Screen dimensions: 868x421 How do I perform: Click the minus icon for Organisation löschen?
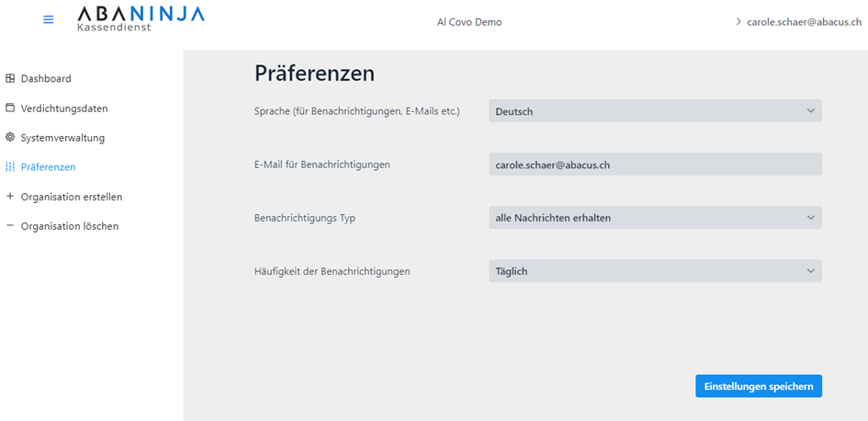[x=10, y=226]
